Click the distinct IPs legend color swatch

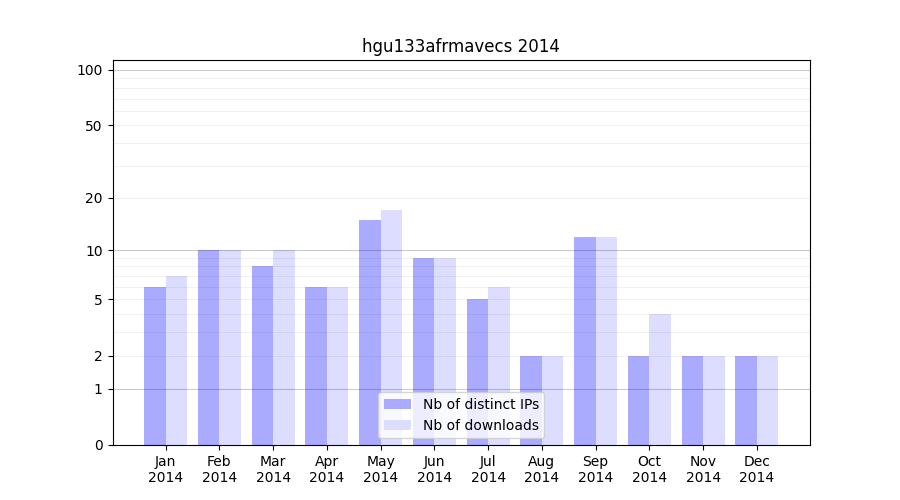(x=397, y=404)
